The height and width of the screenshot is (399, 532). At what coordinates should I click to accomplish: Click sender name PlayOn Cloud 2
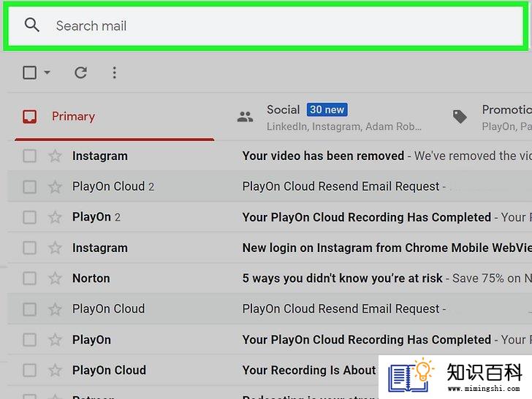[x=113, y=186]
